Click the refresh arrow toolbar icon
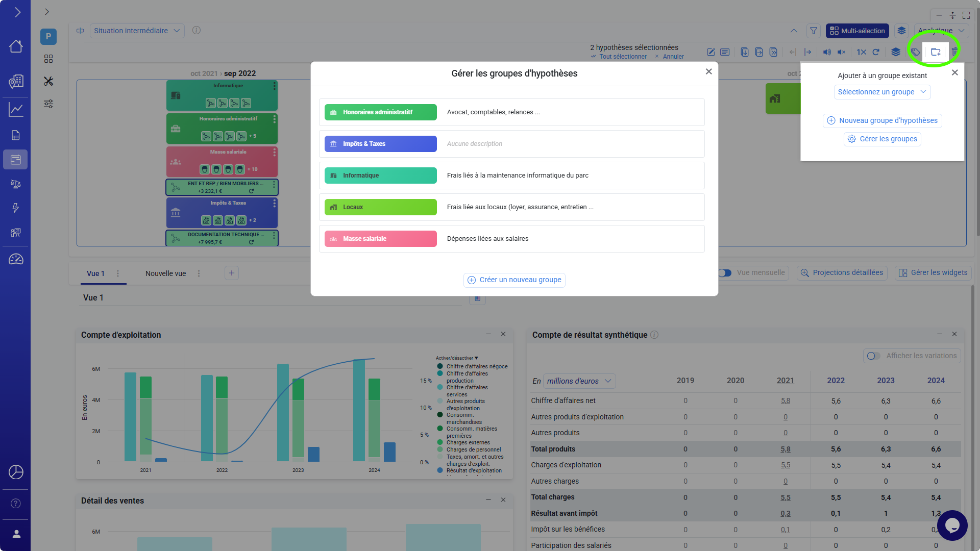 click(876, 52)
